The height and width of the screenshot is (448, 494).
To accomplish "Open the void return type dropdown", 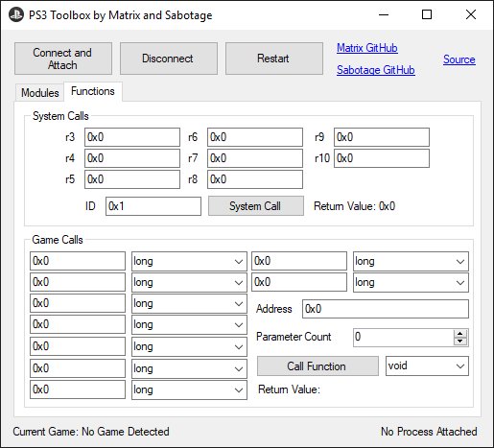I will [427, 366].
